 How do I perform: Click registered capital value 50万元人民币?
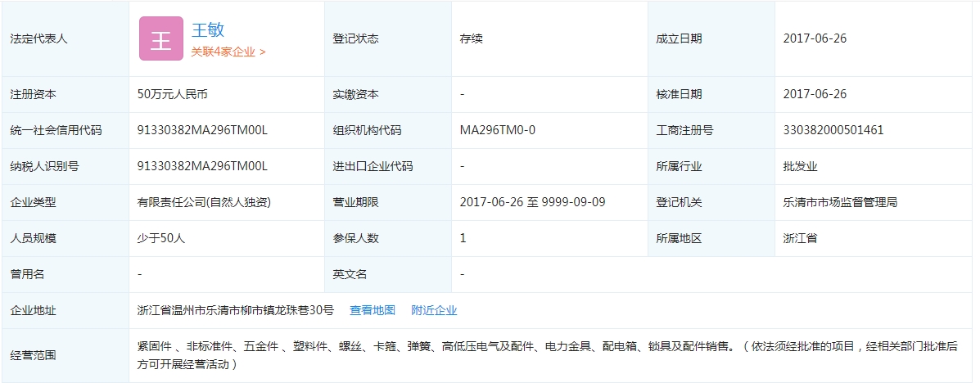[172, 94]
